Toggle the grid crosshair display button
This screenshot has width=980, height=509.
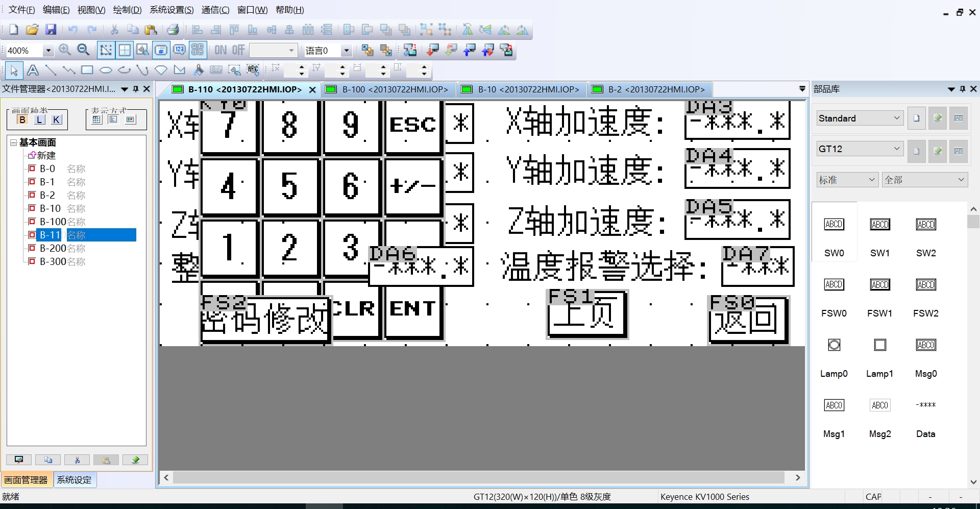pos(125,50)
